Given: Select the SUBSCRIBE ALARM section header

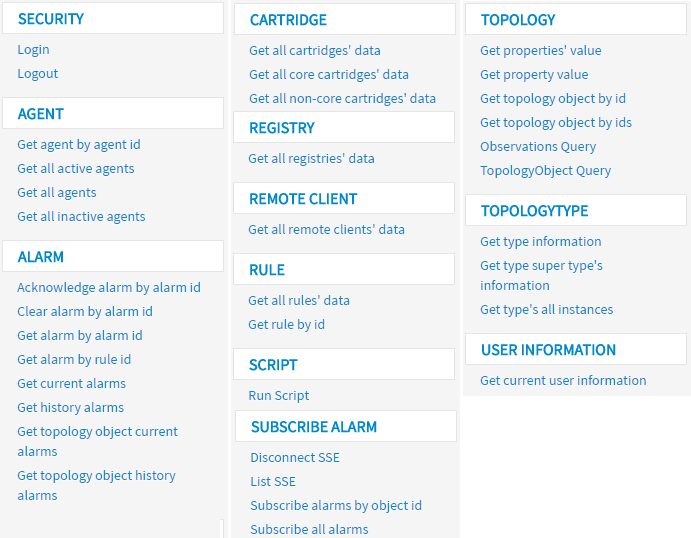Looking at the screenshot, I should 314,427.
